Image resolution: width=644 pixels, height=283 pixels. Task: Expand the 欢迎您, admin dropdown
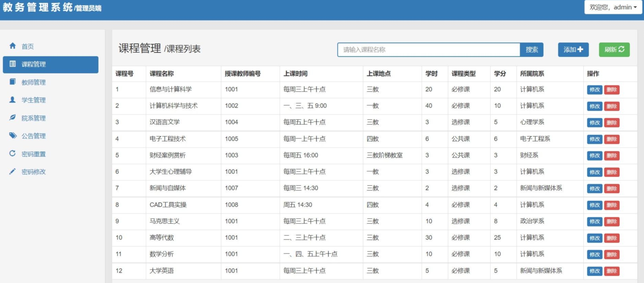point(613,7)
